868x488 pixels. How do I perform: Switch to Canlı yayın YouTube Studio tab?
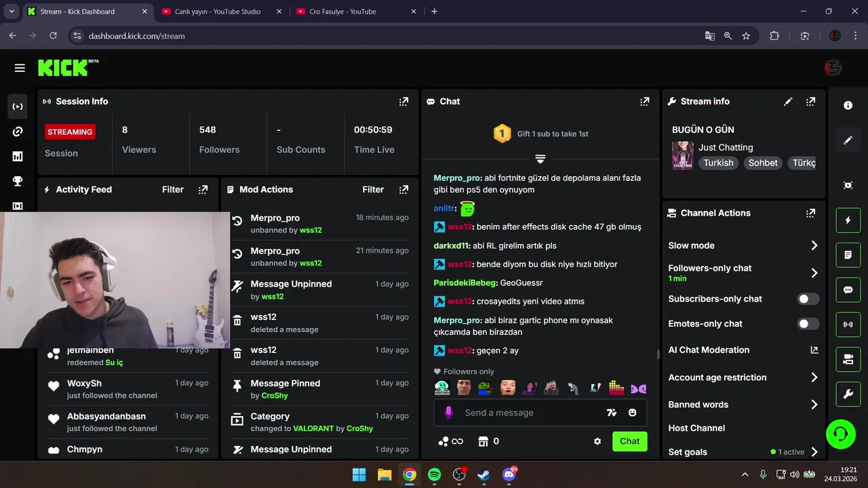click(x=221, y=12)
